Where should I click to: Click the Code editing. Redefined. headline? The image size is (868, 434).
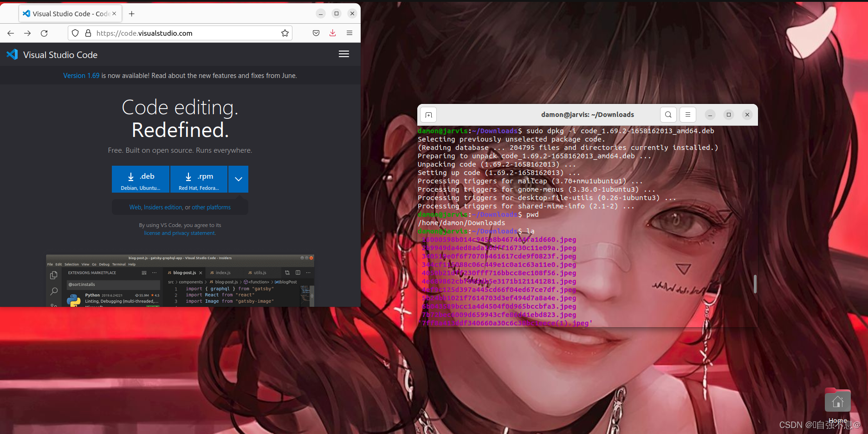click(x=180, y=118)
